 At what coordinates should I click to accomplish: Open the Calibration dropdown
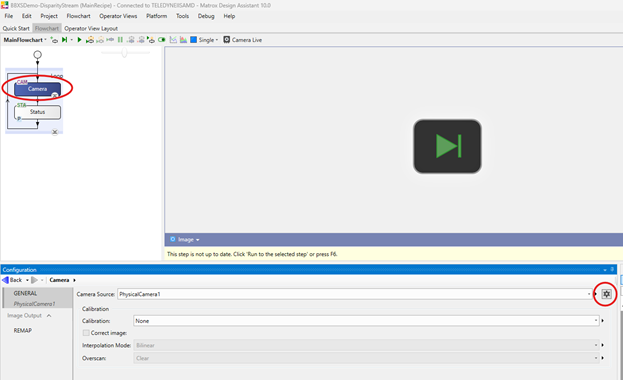(x=596, y=321)
